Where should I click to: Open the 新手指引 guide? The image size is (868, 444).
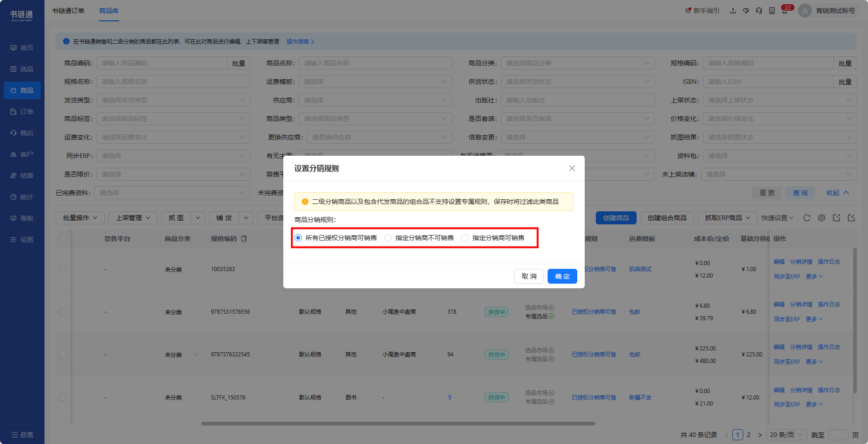click(702, 11)
